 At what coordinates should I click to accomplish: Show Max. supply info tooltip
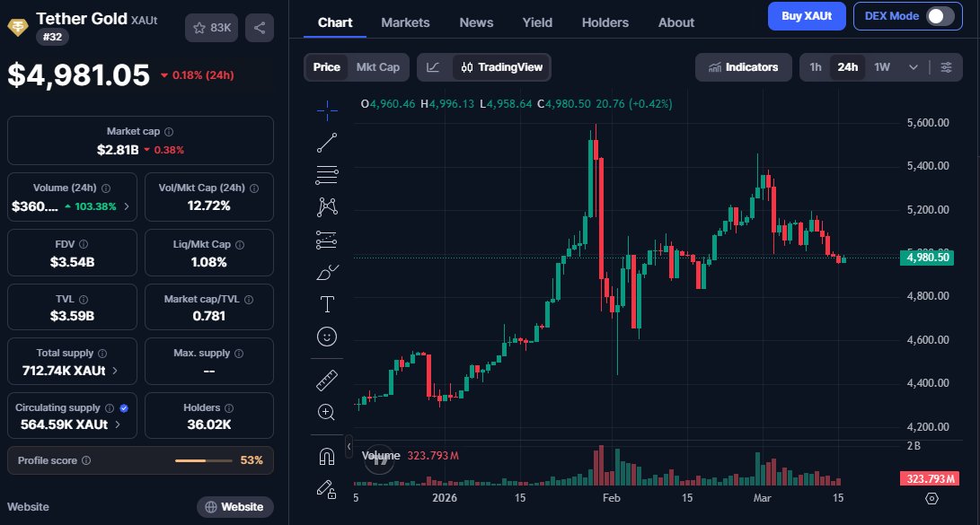[239, 354]
